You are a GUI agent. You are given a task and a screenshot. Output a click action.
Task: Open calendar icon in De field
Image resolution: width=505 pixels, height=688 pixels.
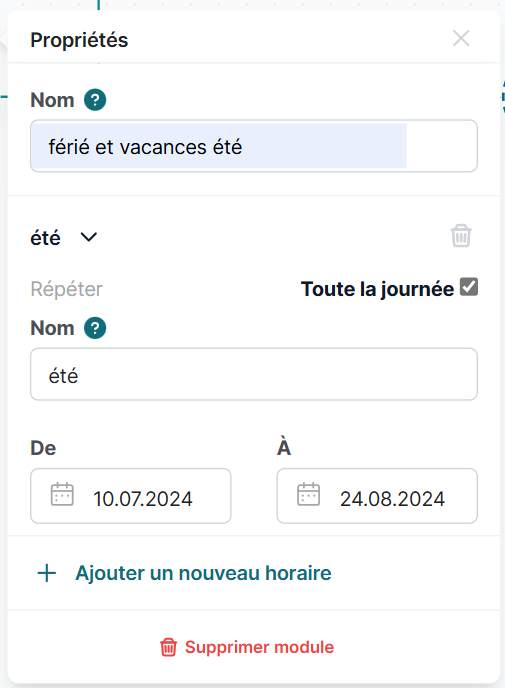[x=62, y=494]
